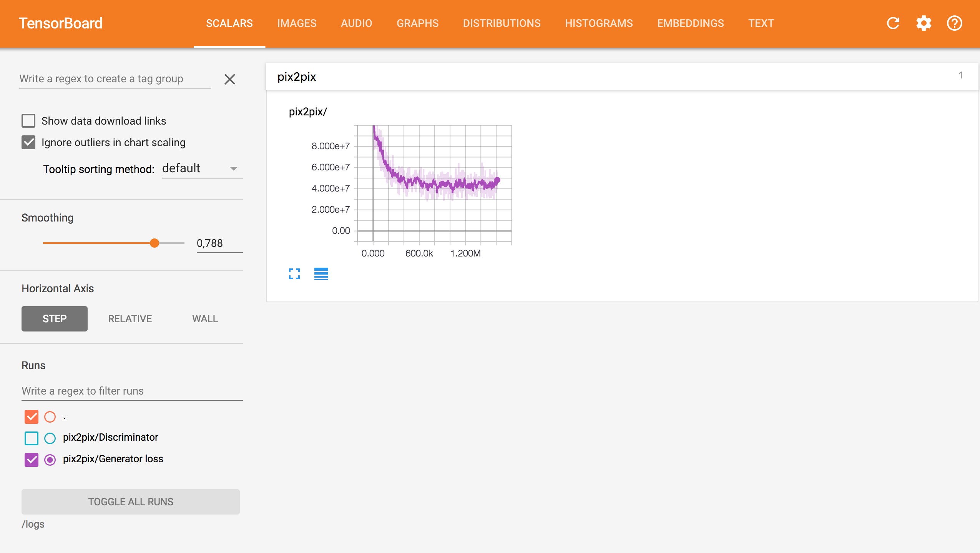Image resolution: width=980 pixels, height=553 pixels.
Task: Click TOGGLE ALL RUNS button
Action: [x=131, y=502]
